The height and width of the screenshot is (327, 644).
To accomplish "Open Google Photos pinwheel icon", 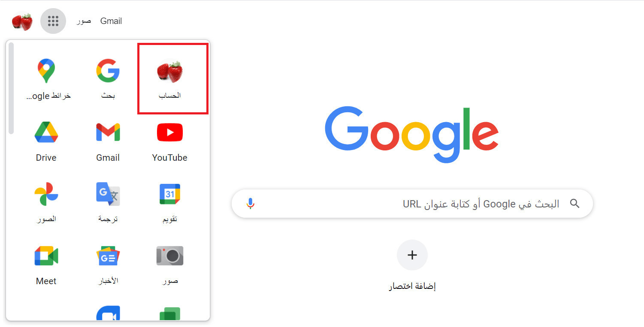I will [46, 203].
